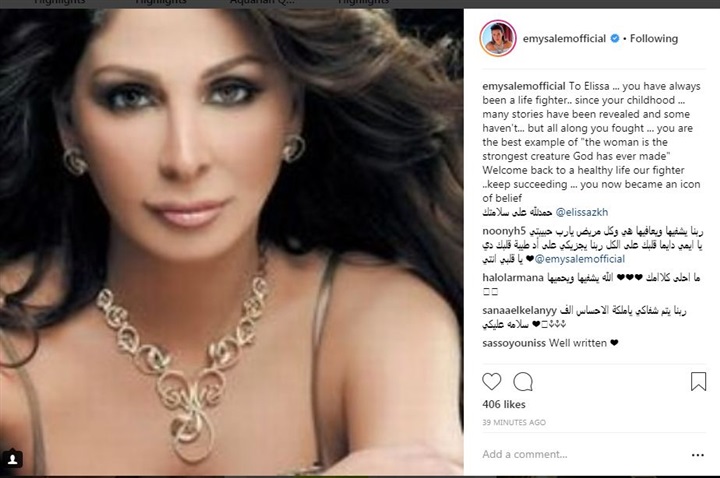Click the main portrait photo
The image size is (720, 478).
click(x=231, y=242)
